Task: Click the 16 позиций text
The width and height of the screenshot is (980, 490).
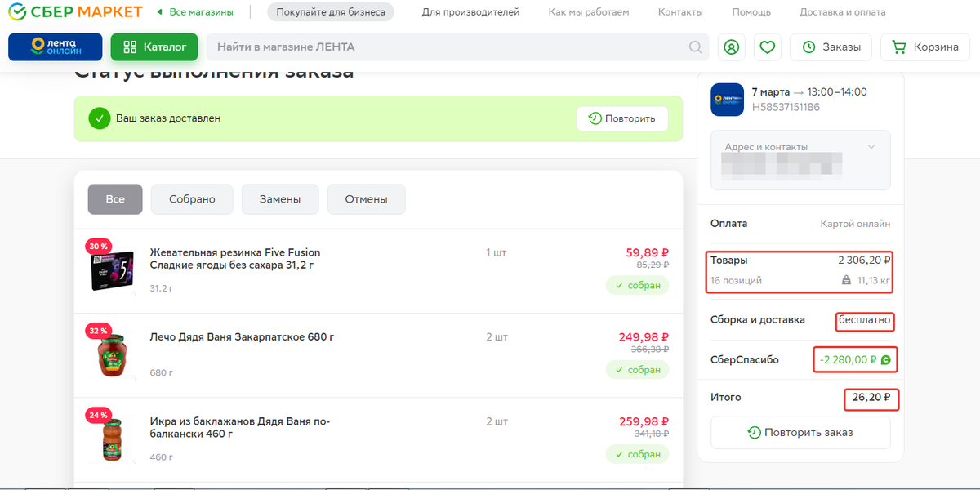Action: (x=736, y=280)
